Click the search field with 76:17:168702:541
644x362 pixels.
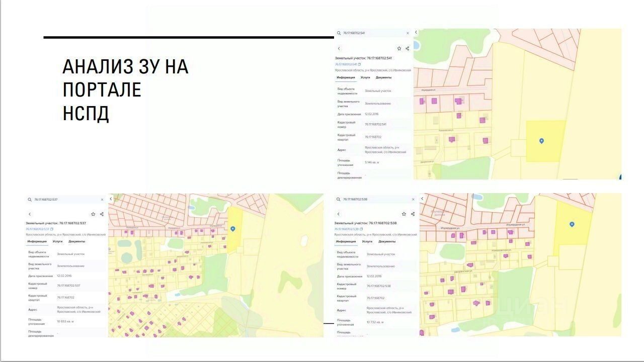[x=373, y=33]
